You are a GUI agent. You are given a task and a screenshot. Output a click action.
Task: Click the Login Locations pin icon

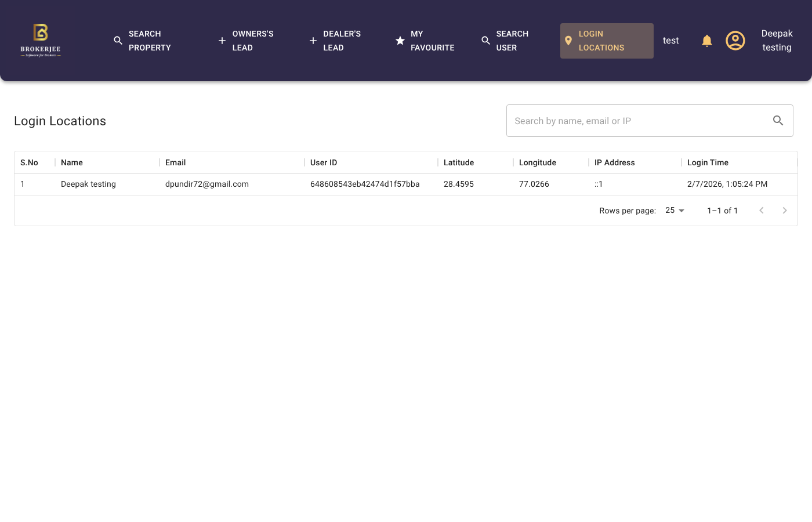(x=568, y=41)
